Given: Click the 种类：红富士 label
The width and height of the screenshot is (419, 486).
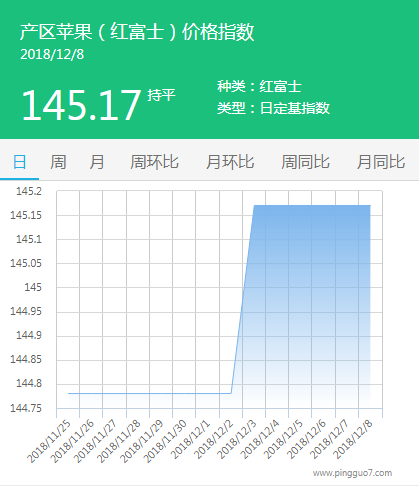Looking at the screenshot, I should pyautogui.click(x=259, y=87).
